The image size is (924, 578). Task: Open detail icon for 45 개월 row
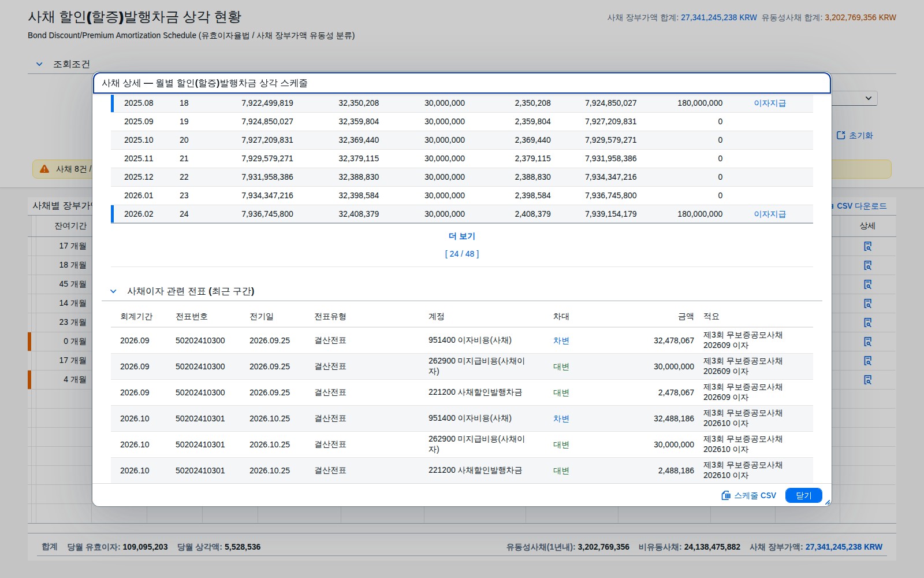[x=867, y=284]
